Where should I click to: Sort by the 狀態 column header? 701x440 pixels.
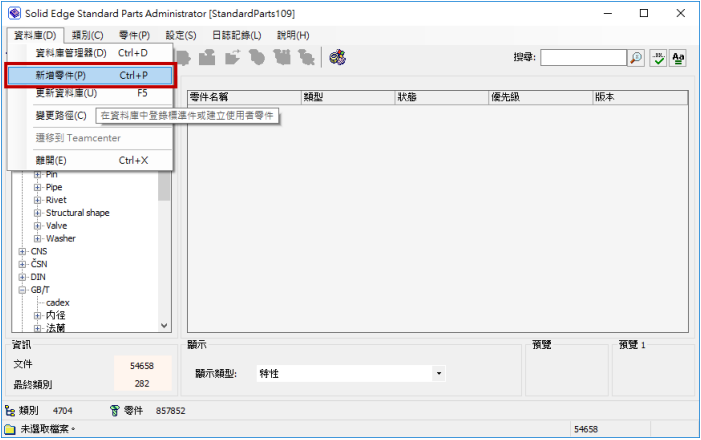pos(443,97)
